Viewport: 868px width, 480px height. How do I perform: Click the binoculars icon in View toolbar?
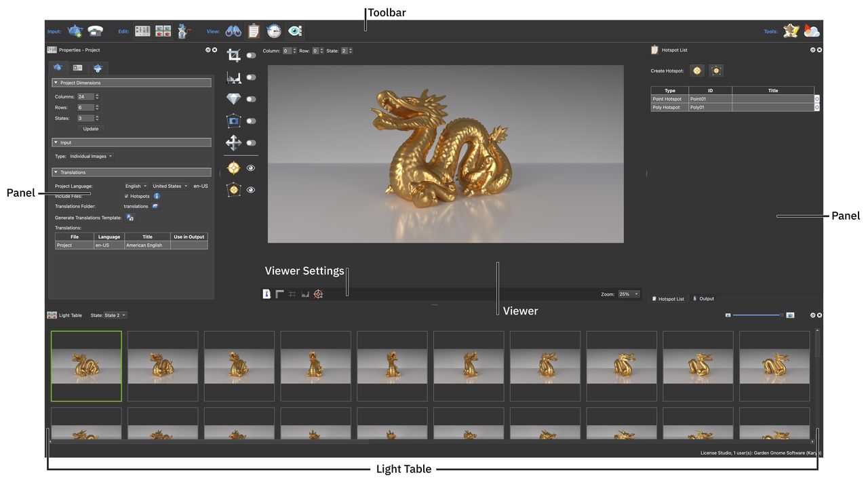[x=233, y=31]
